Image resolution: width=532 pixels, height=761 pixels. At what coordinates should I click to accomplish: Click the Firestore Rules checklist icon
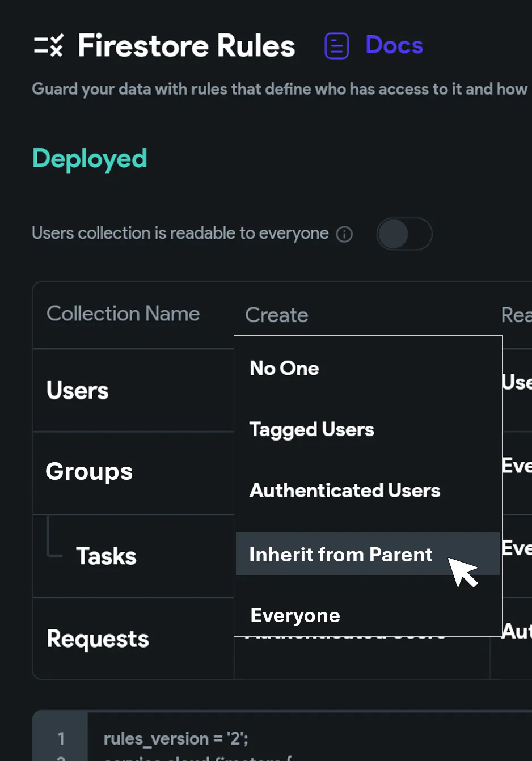[48, 45]
